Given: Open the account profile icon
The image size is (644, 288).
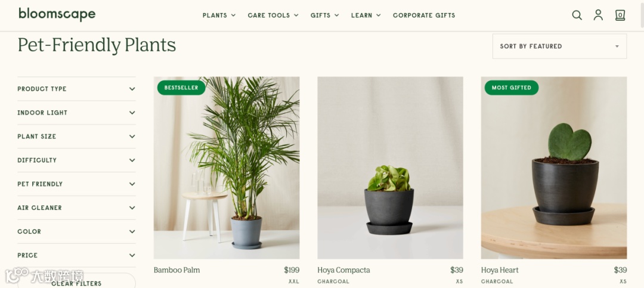Looking at the screenshot, I should [x=599, y=15].
